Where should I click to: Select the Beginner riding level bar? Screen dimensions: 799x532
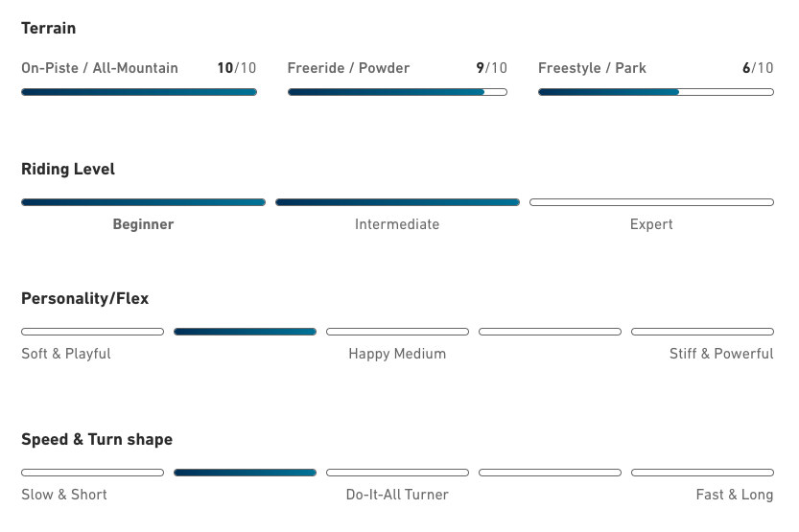pos(143,202)
